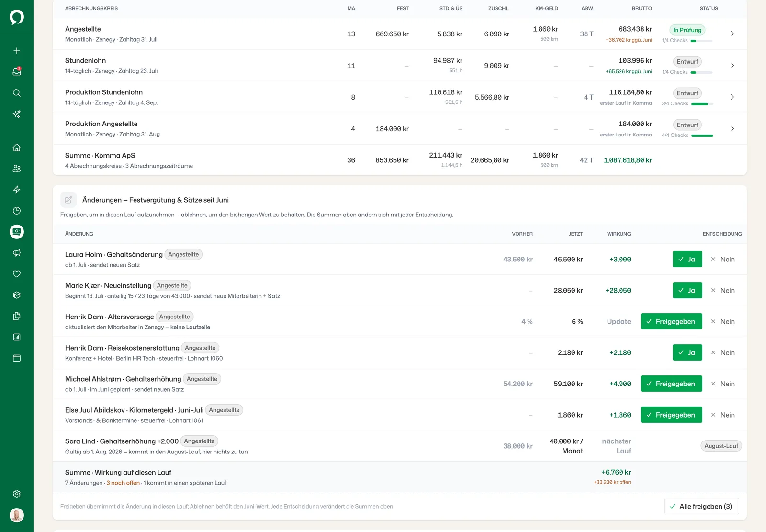Click the '3 noch offen' text

[123, 483]
